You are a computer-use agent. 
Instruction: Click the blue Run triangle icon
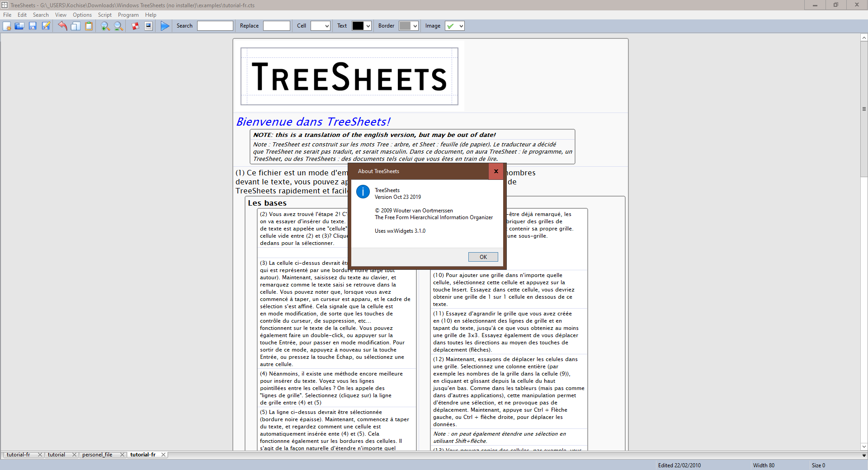165,26
